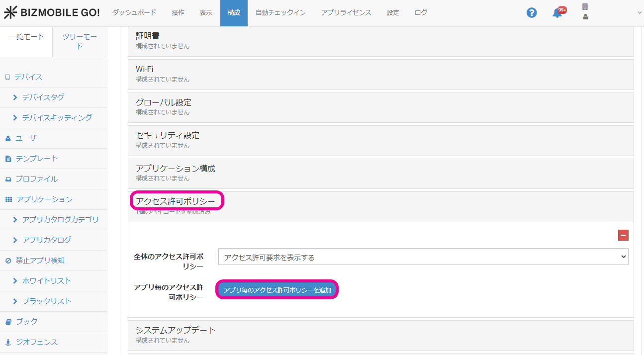Expand the ホワイトリスト item
644x355 pixels.
point(46,281)
